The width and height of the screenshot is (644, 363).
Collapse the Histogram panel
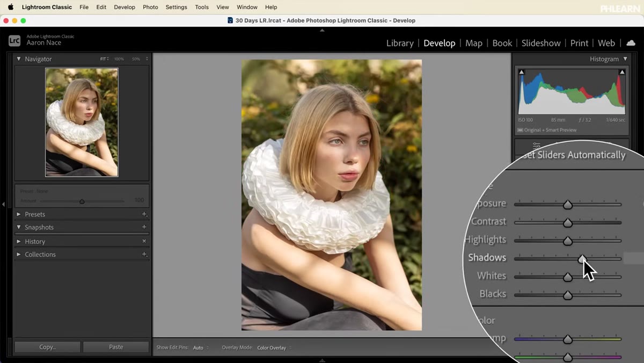point(625,59)
